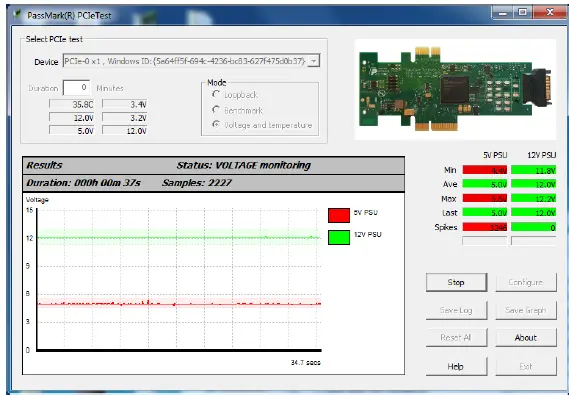Click the 3.2V voltage reading
The width and height of the screenshot is (569, 395).
tap(124, 118)
